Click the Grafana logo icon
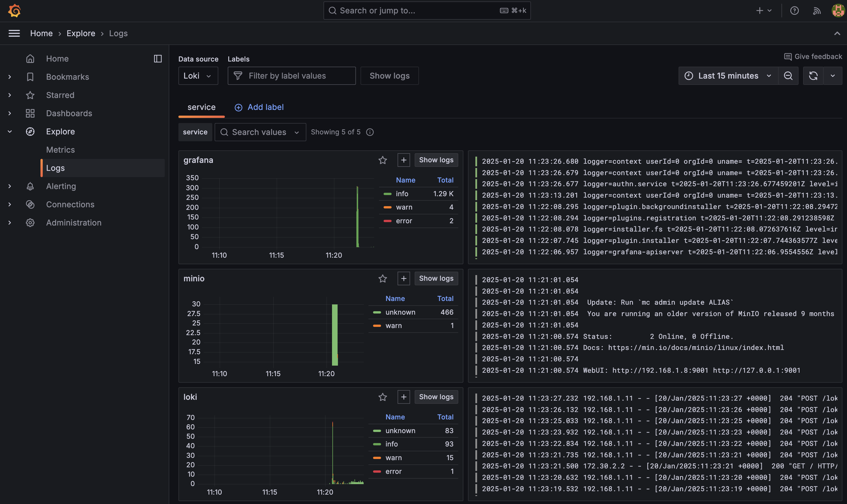Viewport: 847px width, 504px height. pos(14,11)
